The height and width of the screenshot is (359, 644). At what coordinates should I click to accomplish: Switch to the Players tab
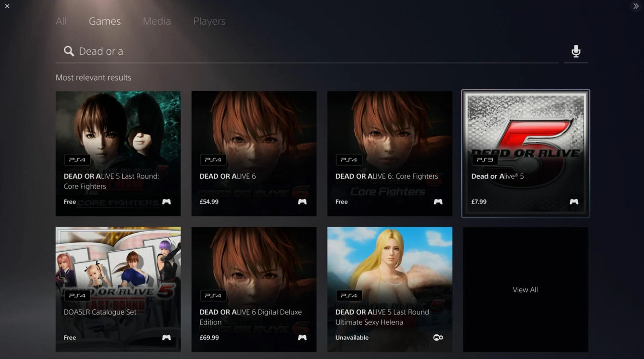209,21
